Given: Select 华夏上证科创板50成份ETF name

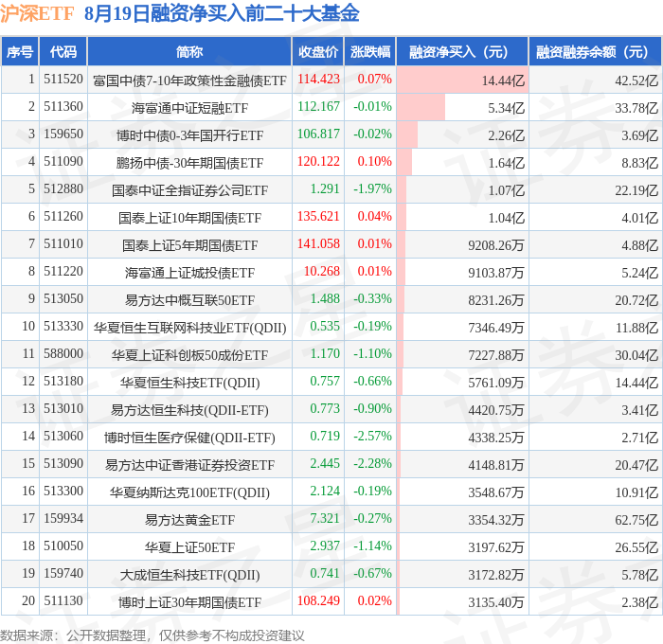Looking at the screenshot, I should pyautogui.click(x=189, y=355).
